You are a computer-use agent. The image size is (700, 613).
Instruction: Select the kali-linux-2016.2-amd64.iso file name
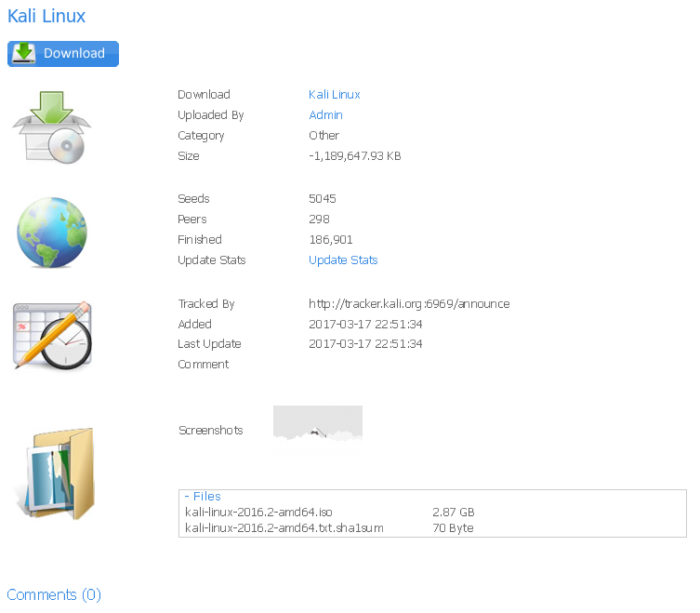[258, 512]
